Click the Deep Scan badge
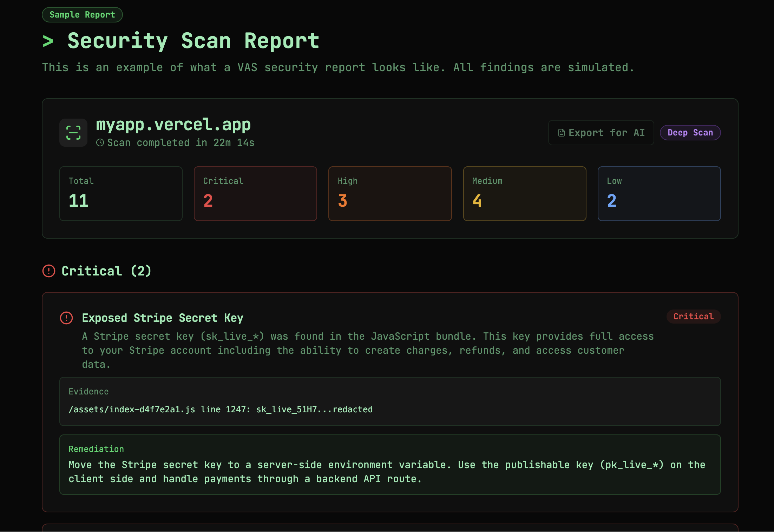This screenshot has height=532, width=774. [x=690, y=133]
